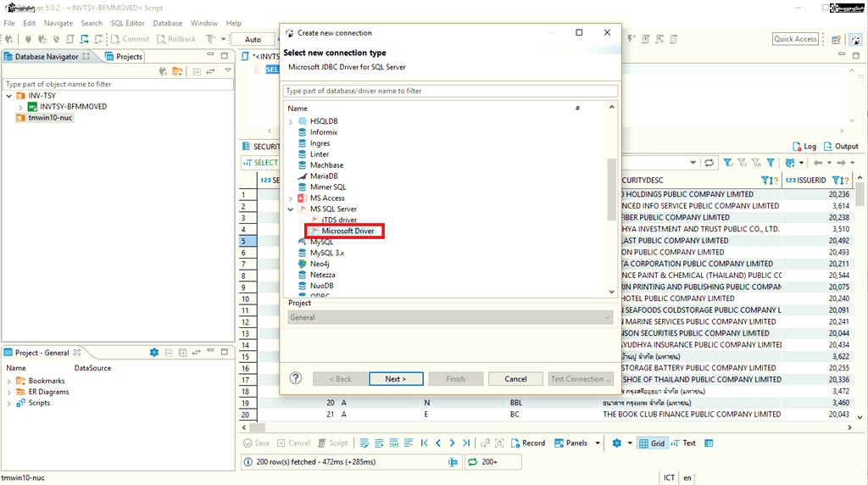Add connection via Database Navigator plug icon
This screenshot has height=485, width=868.
[163, 71]
